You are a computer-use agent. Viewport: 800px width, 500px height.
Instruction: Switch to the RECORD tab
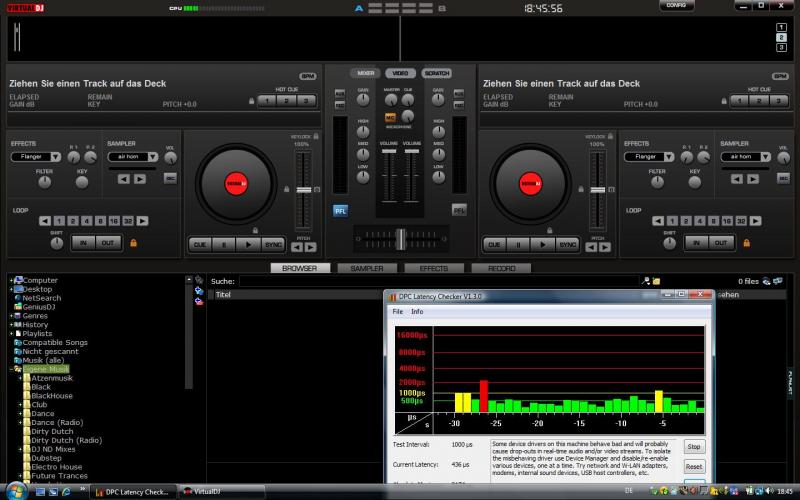pos(501,268)
